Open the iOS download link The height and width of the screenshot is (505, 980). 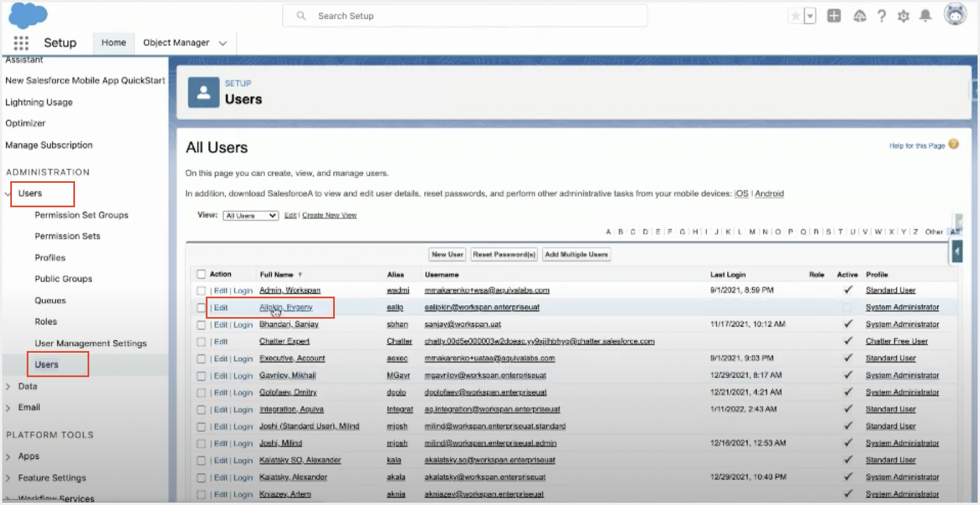(x=741, y=194)
